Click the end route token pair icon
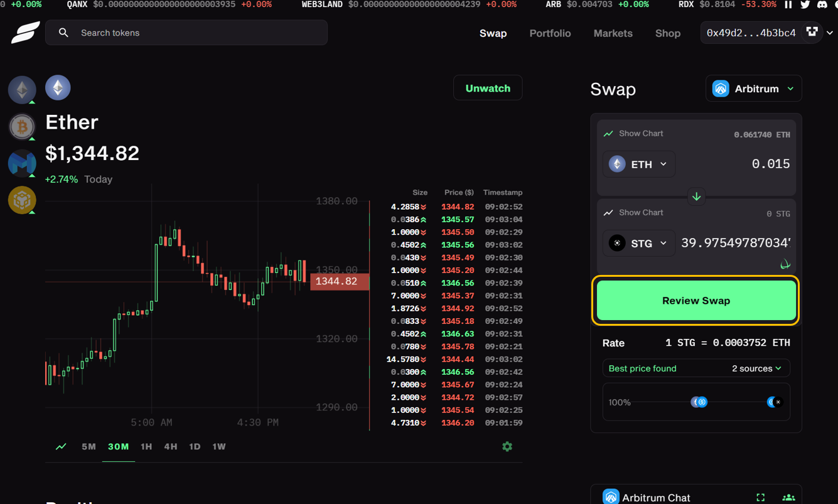Image resolution: width=838 pixels, height=504 pixels. (775, 402)
